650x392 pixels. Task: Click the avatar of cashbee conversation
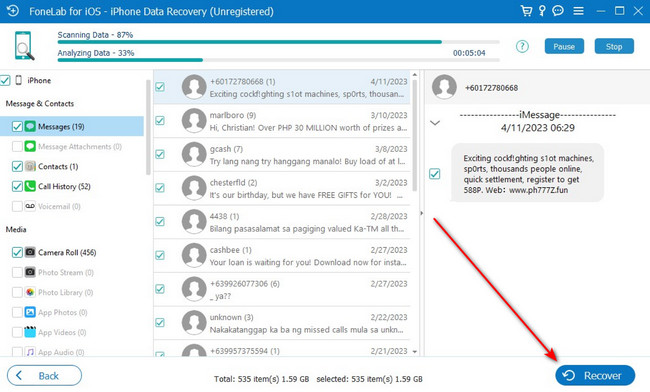click(194, 255)
